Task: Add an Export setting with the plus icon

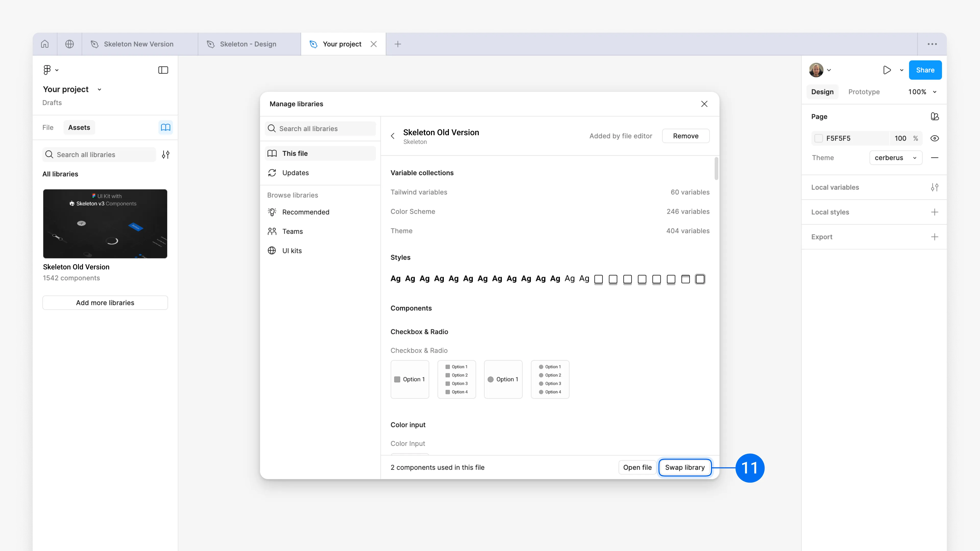Action: tap(935, 236)
